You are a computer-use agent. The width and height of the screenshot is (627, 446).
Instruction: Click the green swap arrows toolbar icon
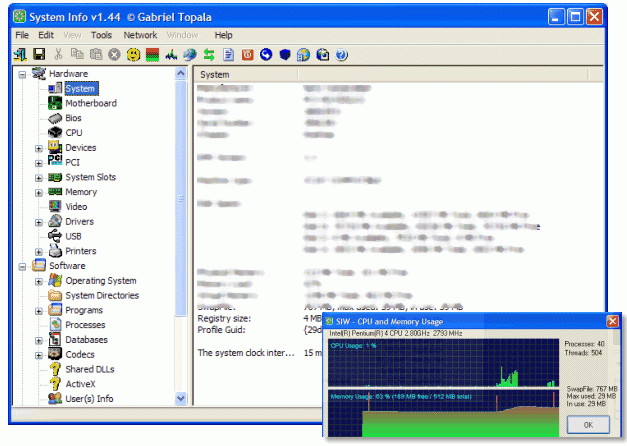209,55
